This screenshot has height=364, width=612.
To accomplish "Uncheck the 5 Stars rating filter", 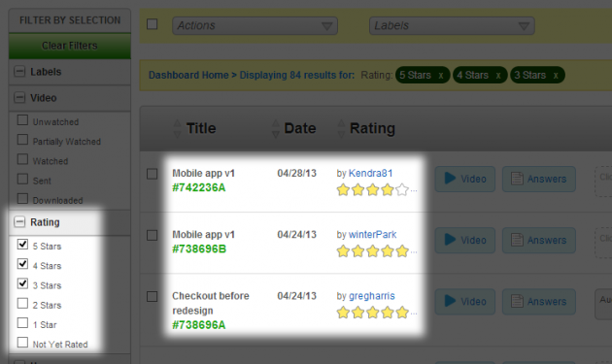I will click(22, 245).
